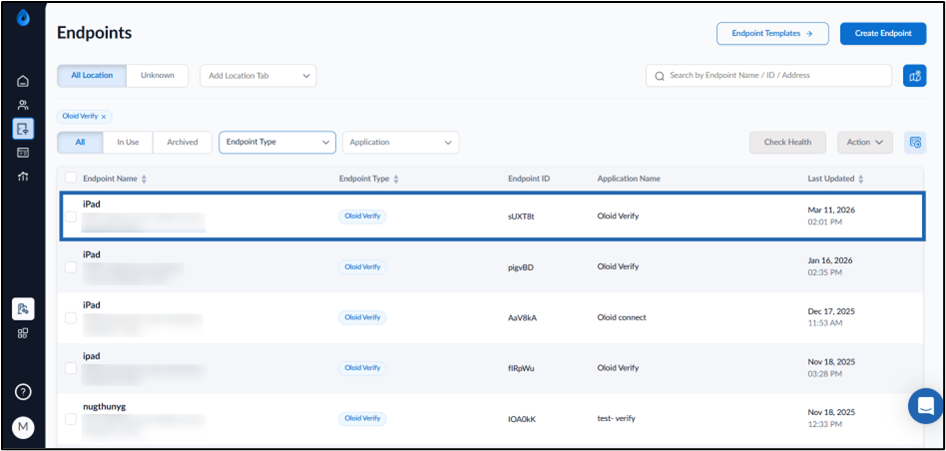Open the help question mark icon
This screenshot has height=451, width=946.
[23, 392]
